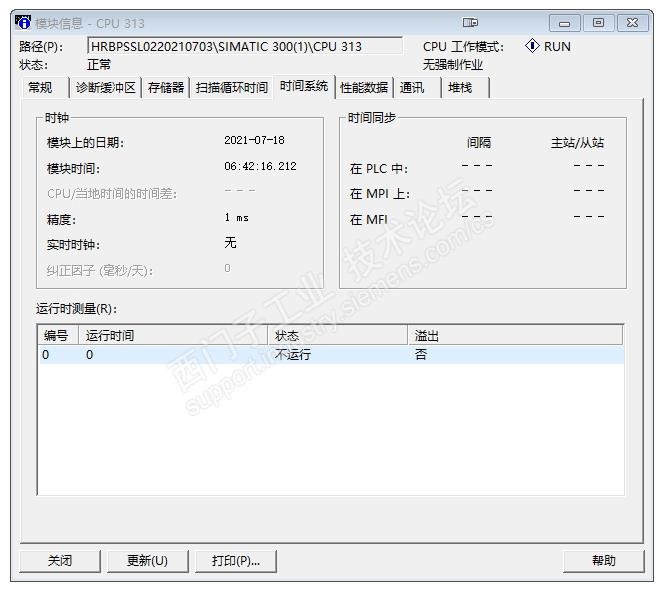Click the display mode icon in title bar
662x594 pixels.
[470, 22]
